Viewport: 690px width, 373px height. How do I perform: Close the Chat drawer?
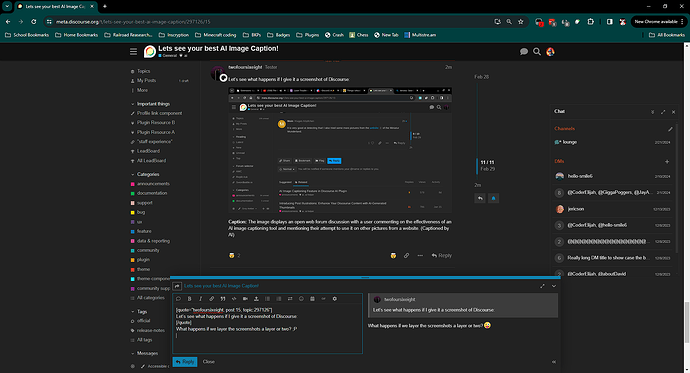pos(673,112)
